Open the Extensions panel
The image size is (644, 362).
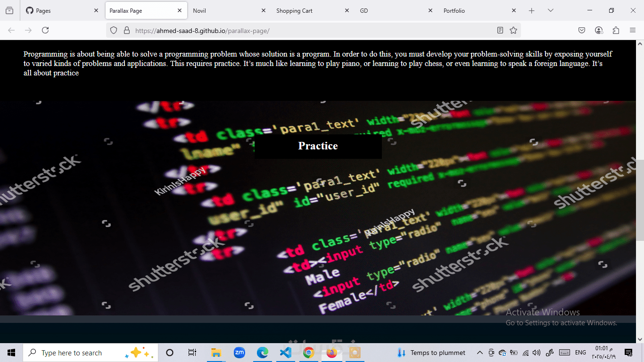[x=616, y=30]
